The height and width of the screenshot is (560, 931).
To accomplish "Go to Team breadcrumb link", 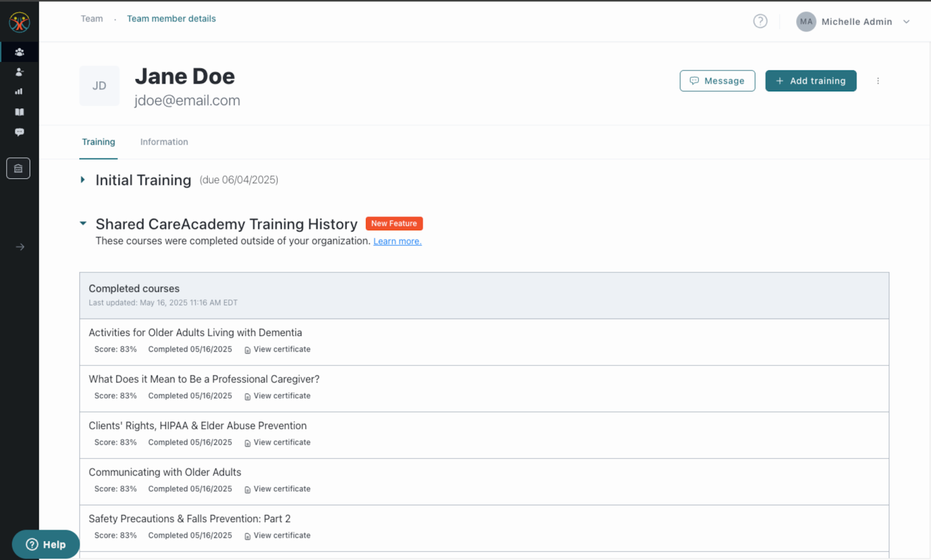I will point(92,19).
